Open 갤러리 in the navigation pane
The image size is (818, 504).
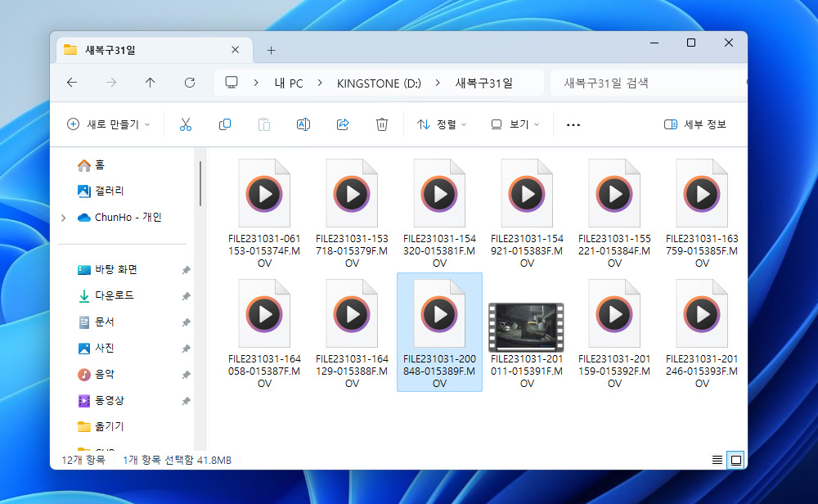pos(101,191)
